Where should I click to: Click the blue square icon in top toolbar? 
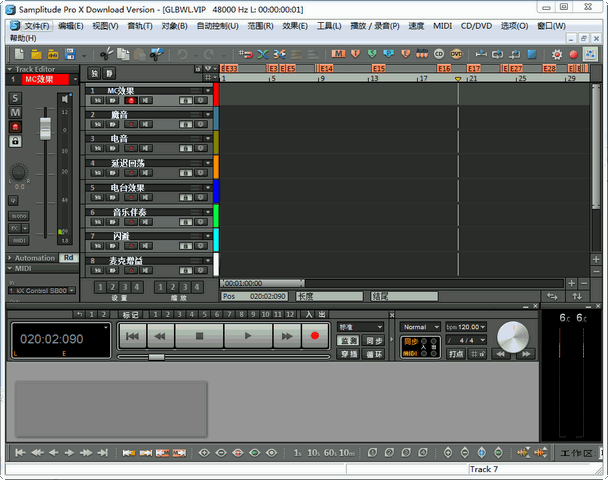pyautogui.click(x=532, y=54)
